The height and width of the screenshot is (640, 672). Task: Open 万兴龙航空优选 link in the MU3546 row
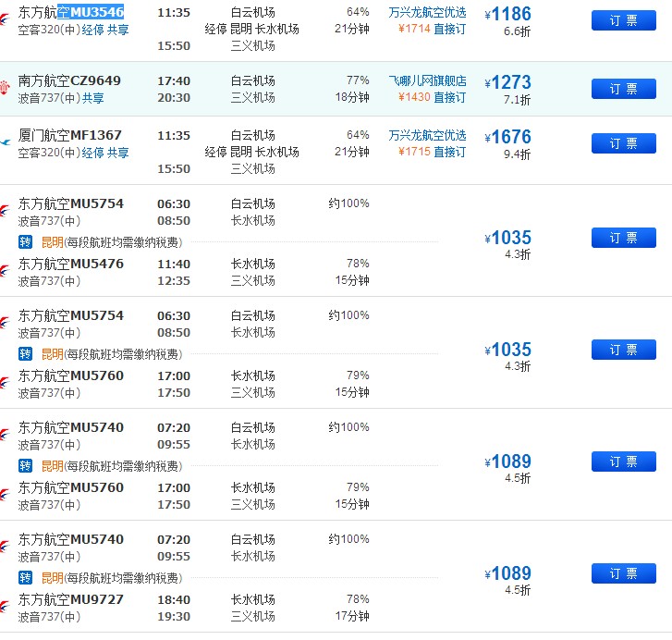(427, 12)
